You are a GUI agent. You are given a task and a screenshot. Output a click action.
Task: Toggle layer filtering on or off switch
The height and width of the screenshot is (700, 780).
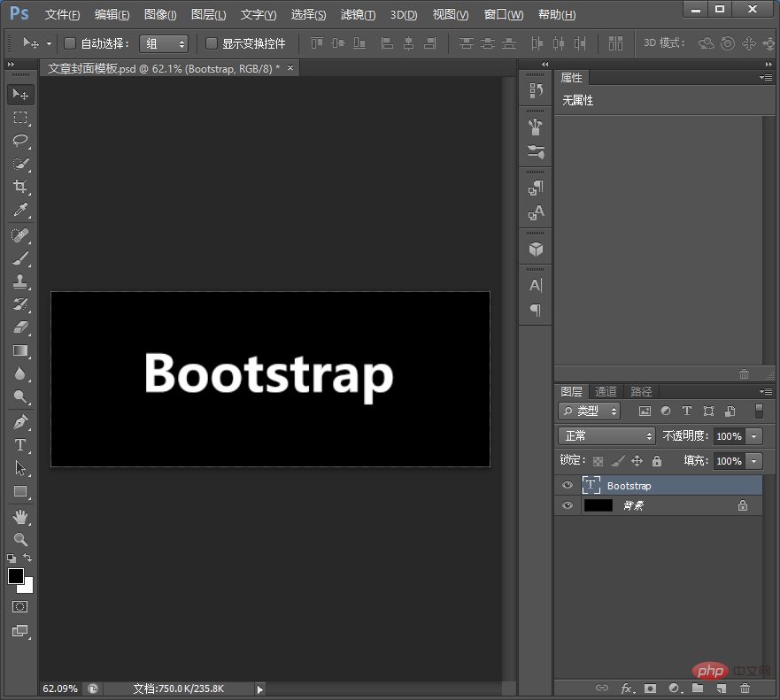coord(759,411)
